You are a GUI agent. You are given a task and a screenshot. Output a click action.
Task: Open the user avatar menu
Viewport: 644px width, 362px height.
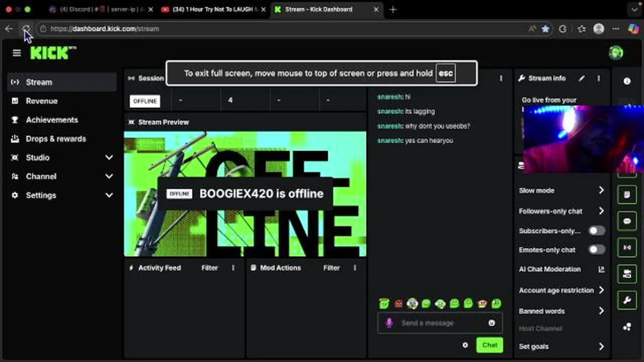pyautogui.click(x=616, y=52)
